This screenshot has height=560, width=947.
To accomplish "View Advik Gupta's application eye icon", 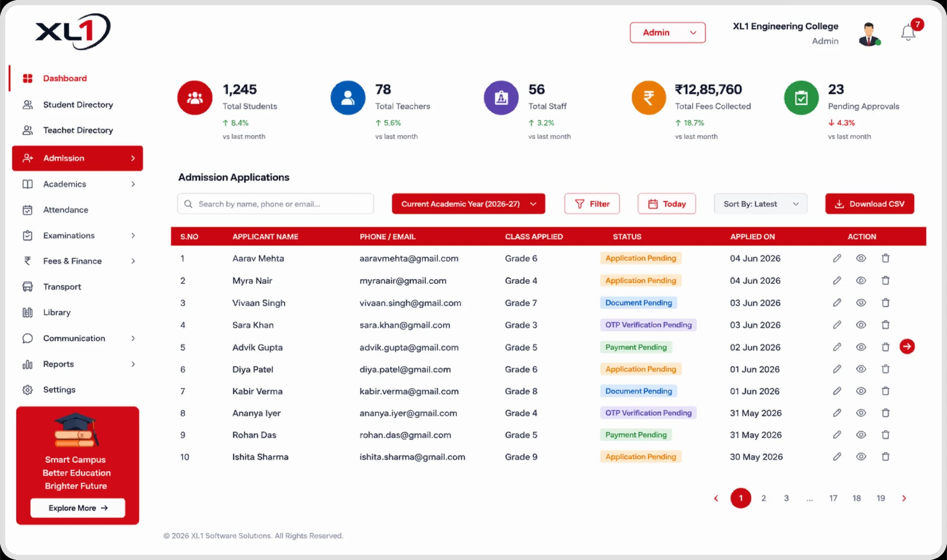I will pyautogui.click(x=861, y=347).
